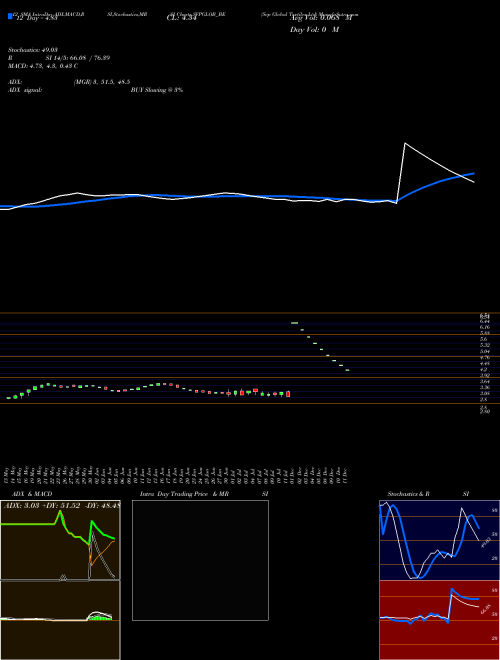500x660 pixels.
Task: Click the red-background RSI chart panel
Action: (439, 620)
